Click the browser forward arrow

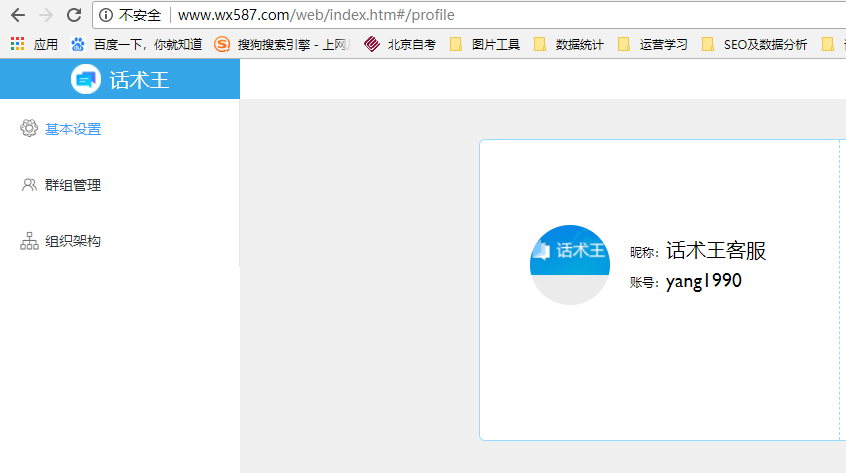(45, 15)
